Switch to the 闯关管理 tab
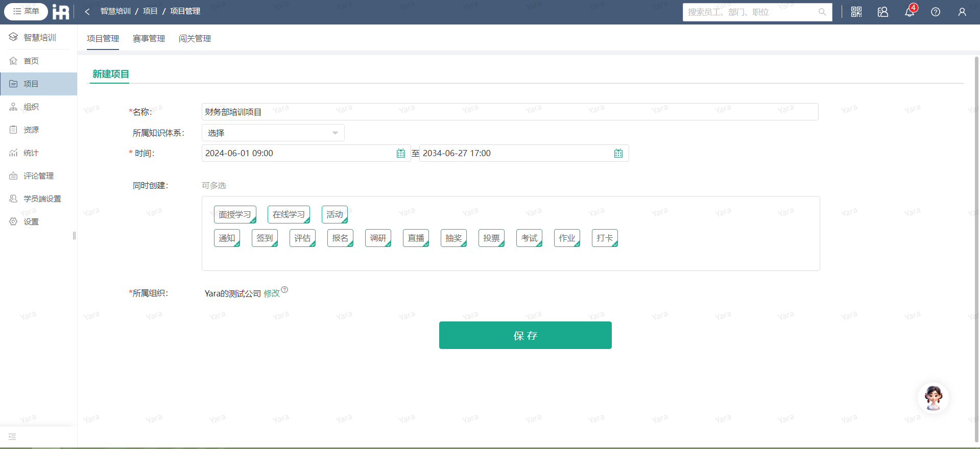The height and width of the screenshot is (449, 980). (x=195, y=39)
